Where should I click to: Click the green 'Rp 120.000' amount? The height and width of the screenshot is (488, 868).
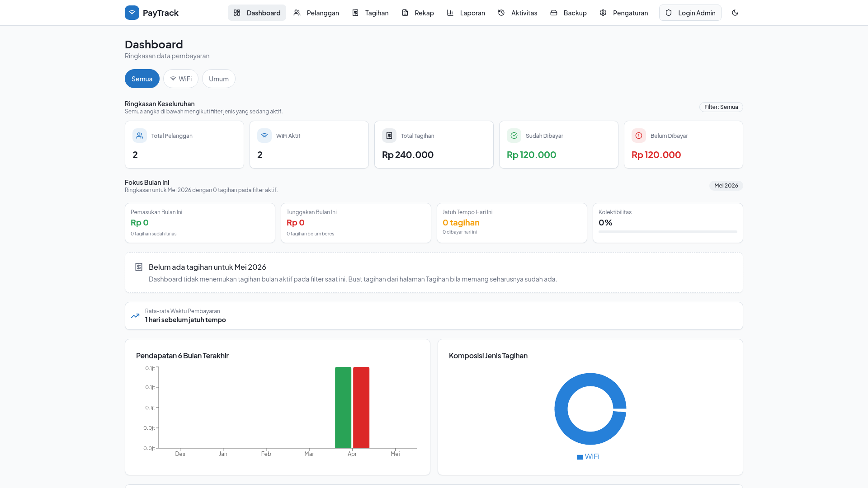click(x=532, y=155)
